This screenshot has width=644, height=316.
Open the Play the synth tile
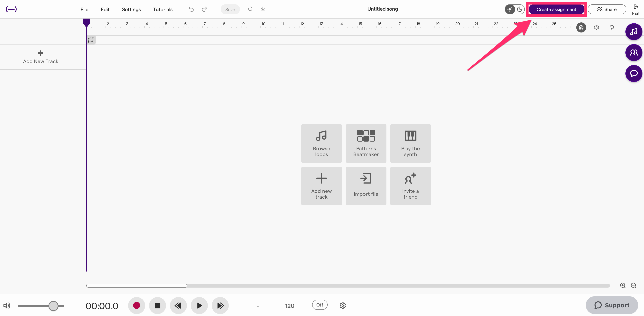(x=410, y=143)
